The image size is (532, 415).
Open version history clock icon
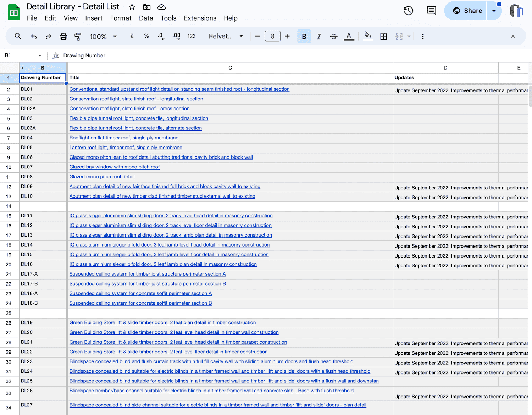409,11
